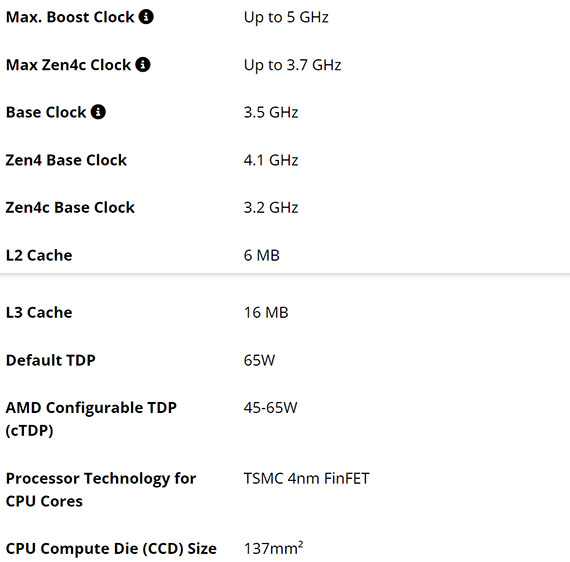Open the info icon next to Max Zen4c Clock
This screenshot has height=562, width=570.
pyautogui.click(x=143, y=65)
